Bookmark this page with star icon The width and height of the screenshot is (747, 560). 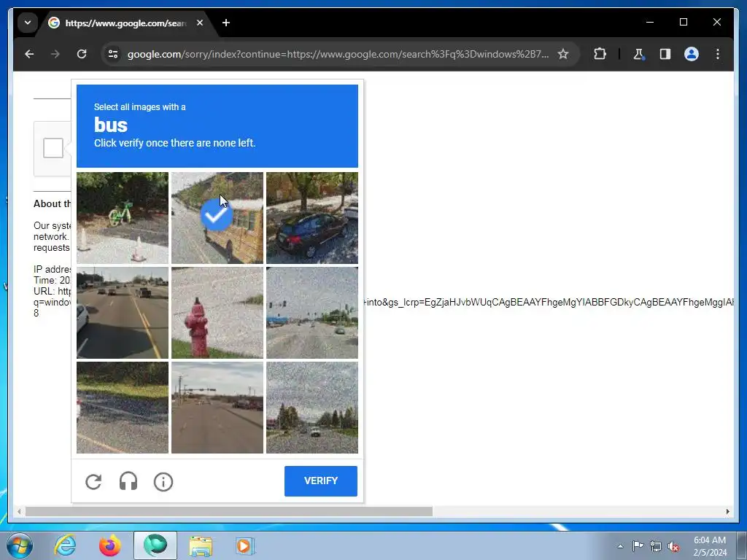563,54
